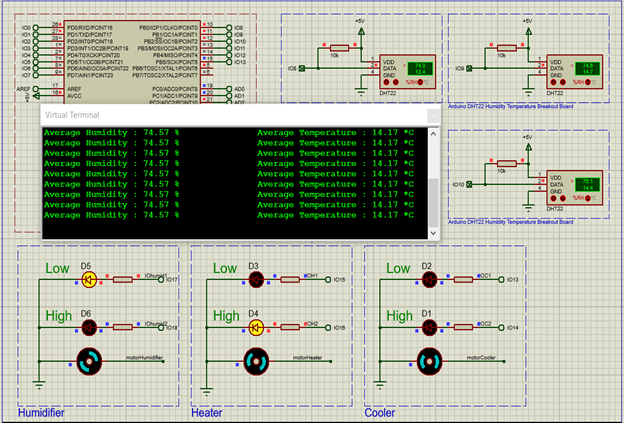Toggle %RH/°C button on IO10 DHT22

(x=588, y=198)
